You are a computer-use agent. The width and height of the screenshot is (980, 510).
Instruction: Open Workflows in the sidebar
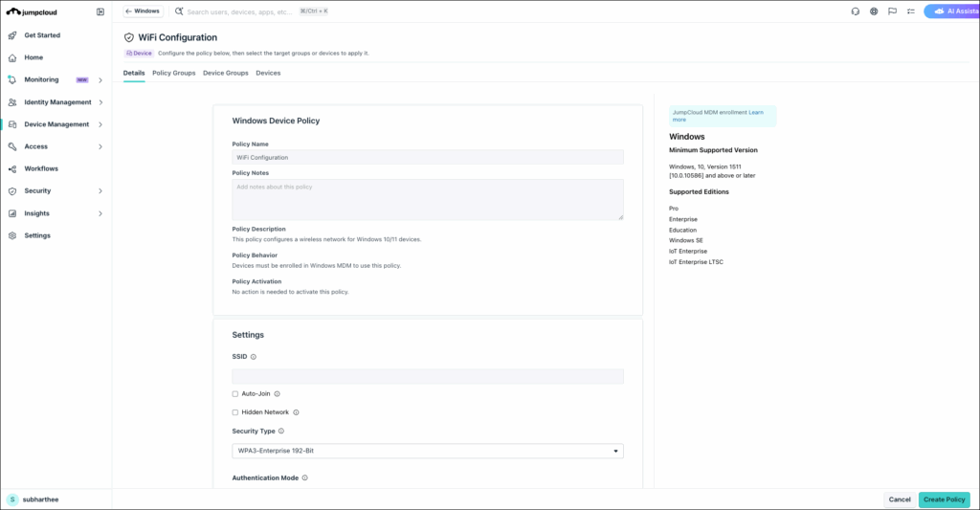41,168
